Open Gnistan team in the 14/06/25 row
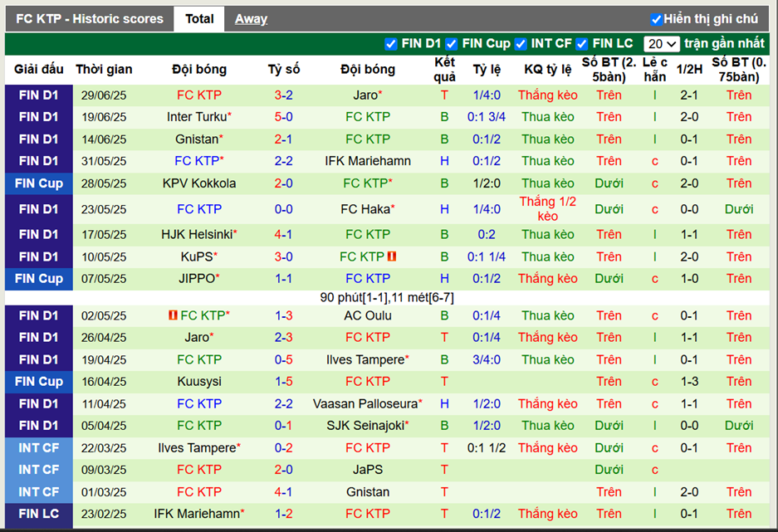Viewport: 778px width, 532px height. pyautogui.click(x=199, y=139)
